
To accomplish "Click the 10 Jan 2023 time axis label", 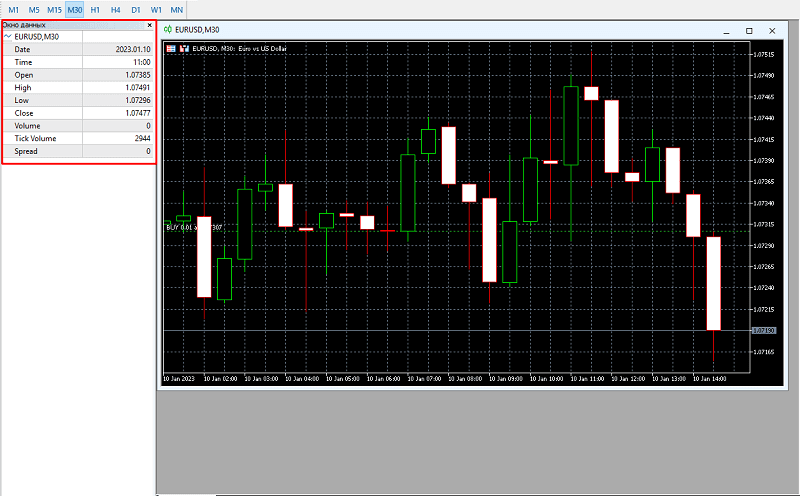I will [179, 379].
